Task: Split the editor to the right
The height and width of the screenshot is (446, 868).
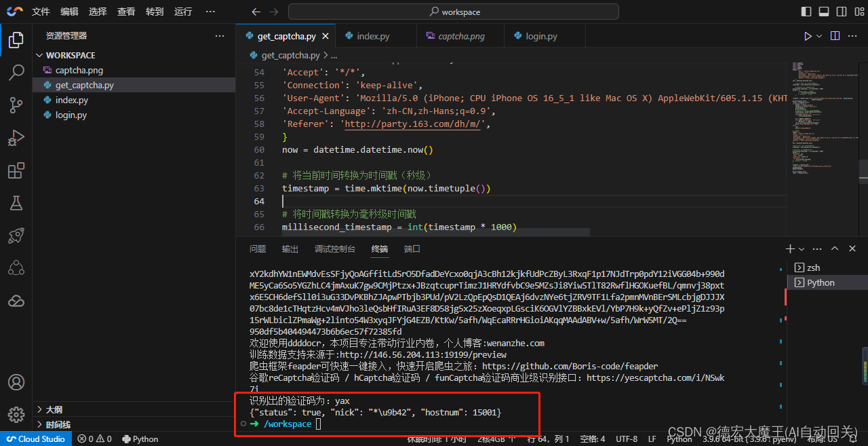Action: click(835, 36)
